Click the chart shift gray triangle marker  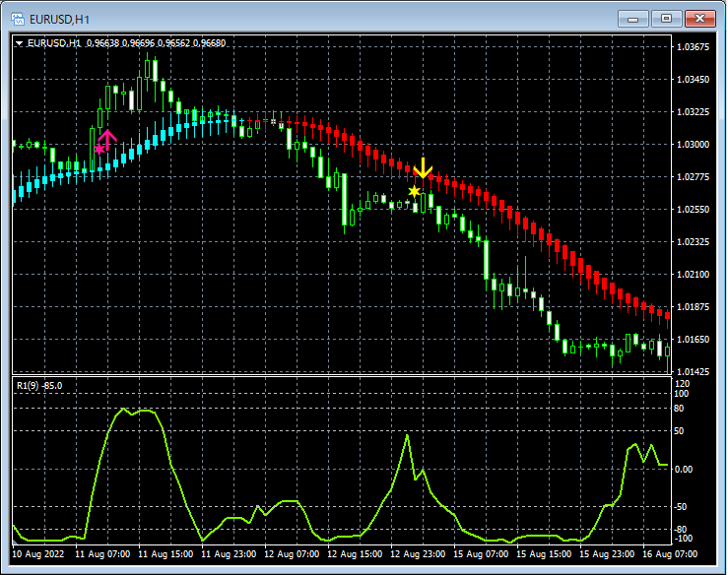coord(15,543)
